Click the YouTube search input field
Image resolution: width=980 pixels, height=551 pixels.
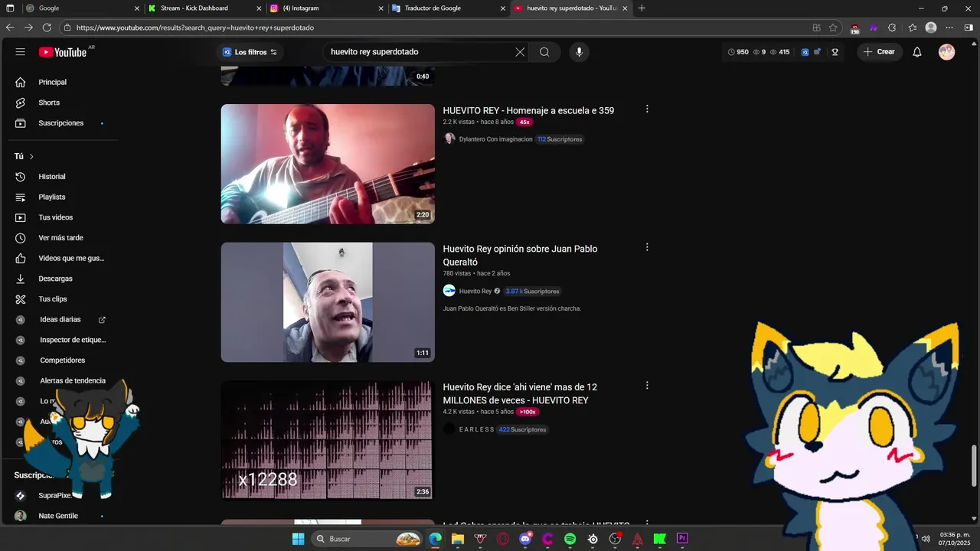click(420, 52)
